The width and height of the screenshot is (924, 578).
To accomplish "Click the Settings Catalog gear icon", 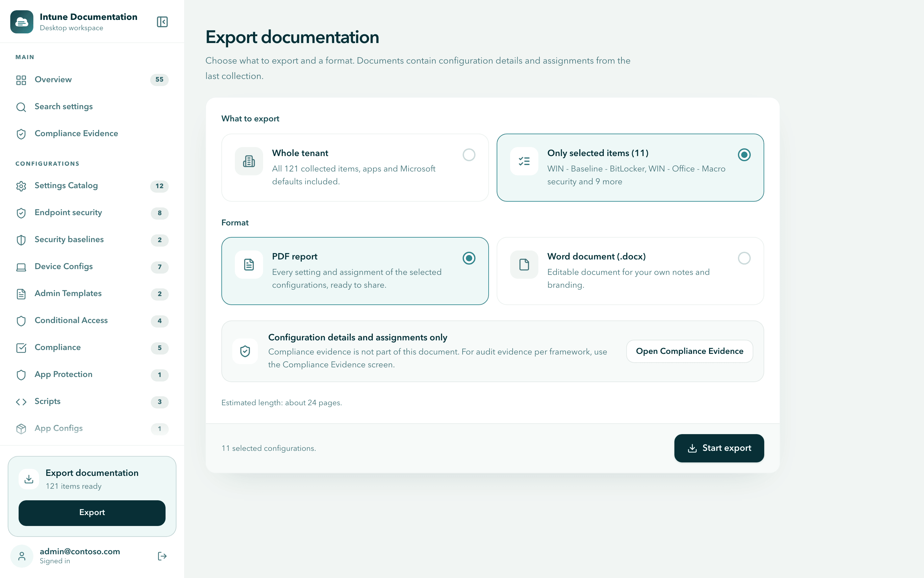I will click(21, 186).
